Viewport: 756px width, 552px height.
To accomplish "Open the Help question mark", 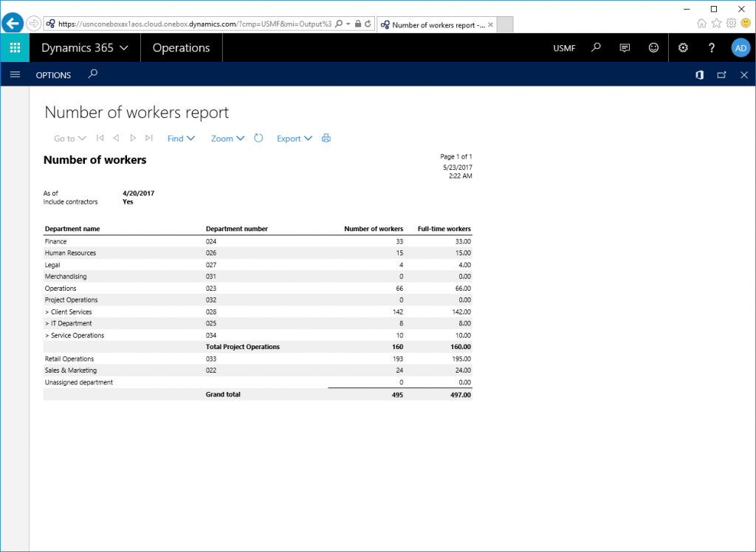I will [x=711, y=47].
